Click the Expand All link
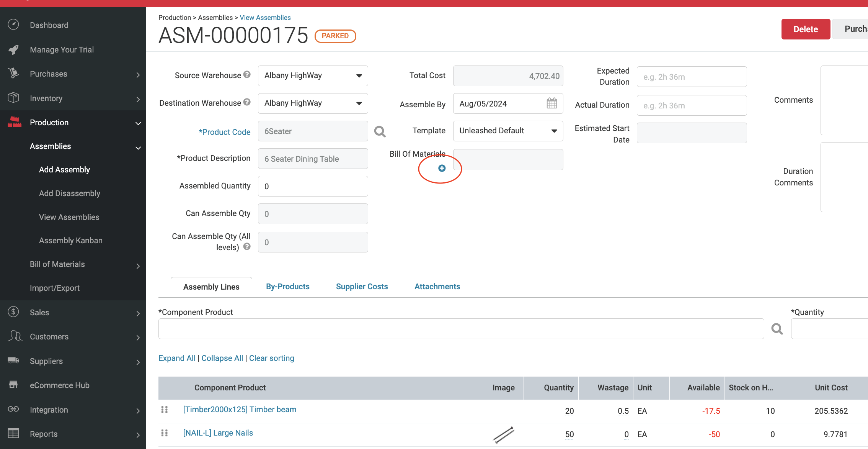Screen dimensions: 868x449 [176, 358]
